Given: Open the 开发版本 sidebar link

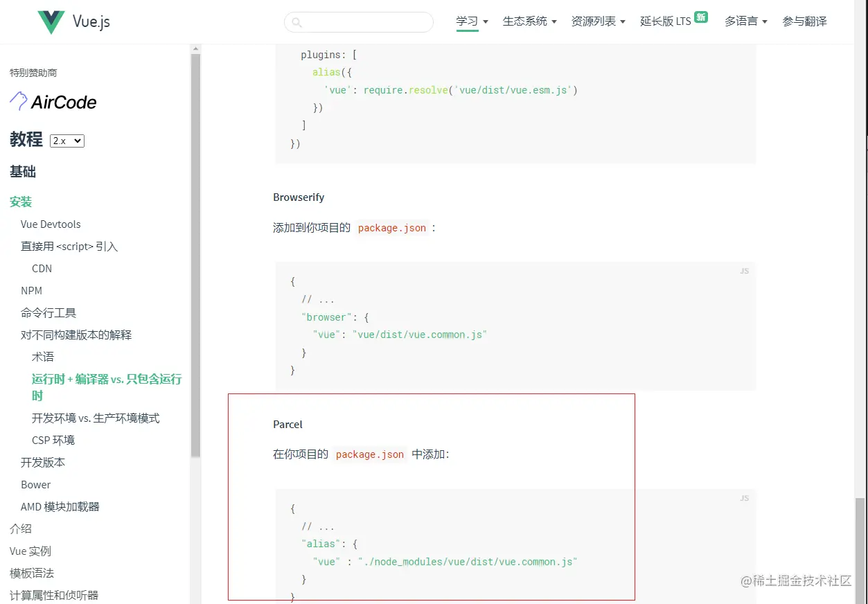Looking at the screenshot, I should [x=43, y=462].
